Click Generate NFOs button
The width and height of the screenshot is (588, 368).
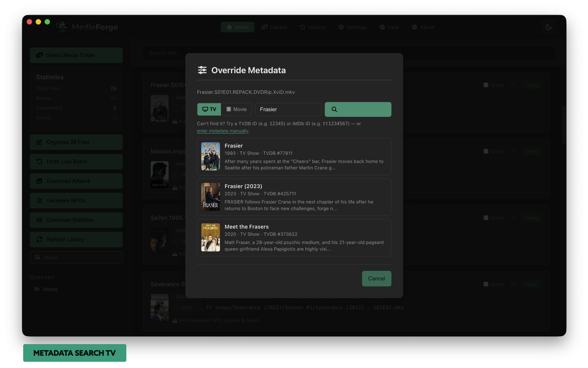tap(76, 201)
